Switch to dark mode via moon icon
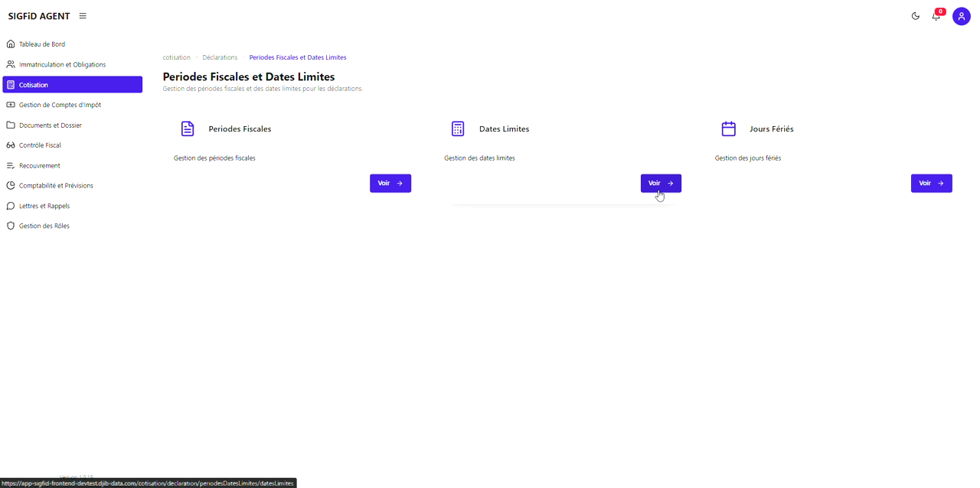This screenshot has height=488, width=980. click(915, 16)
